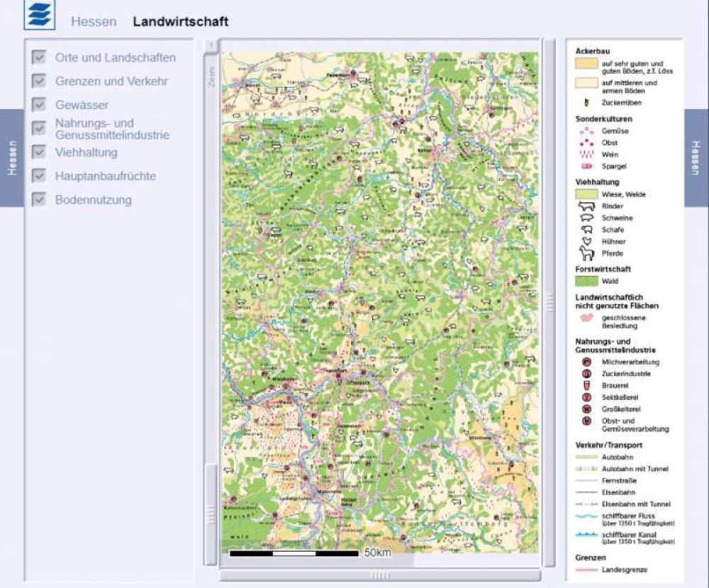Click the Eisenbahn mit Tunnel legend symbol
The width and height of the screenshot is (709, 588).
pyautogui.click(x=586, y=504)
